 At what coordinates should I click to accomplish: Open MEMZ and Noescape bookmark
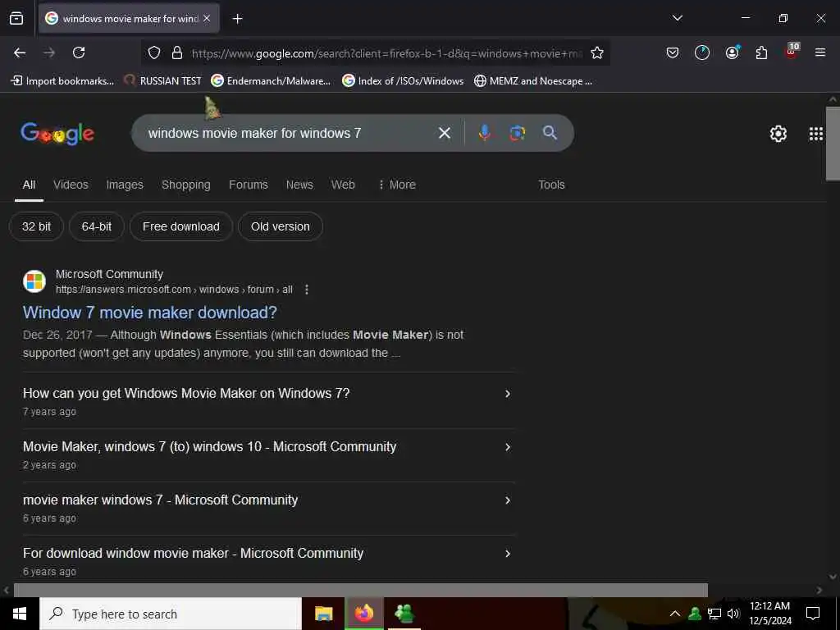(x=533, y=81)
